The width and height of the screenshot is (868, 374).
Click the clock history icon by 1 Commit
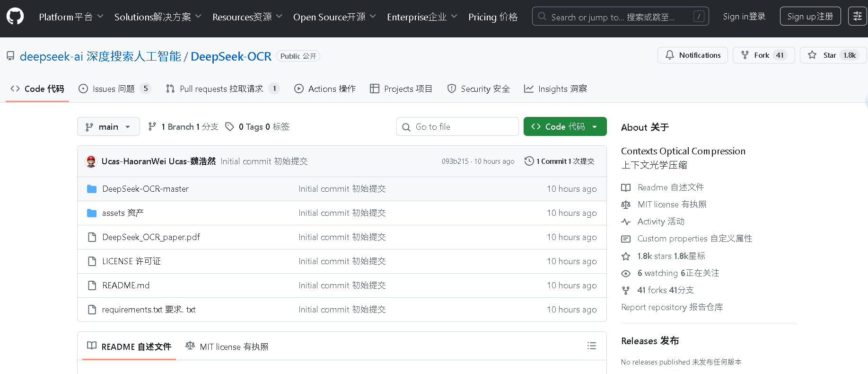pyautogui.click(x=529, y=161)
